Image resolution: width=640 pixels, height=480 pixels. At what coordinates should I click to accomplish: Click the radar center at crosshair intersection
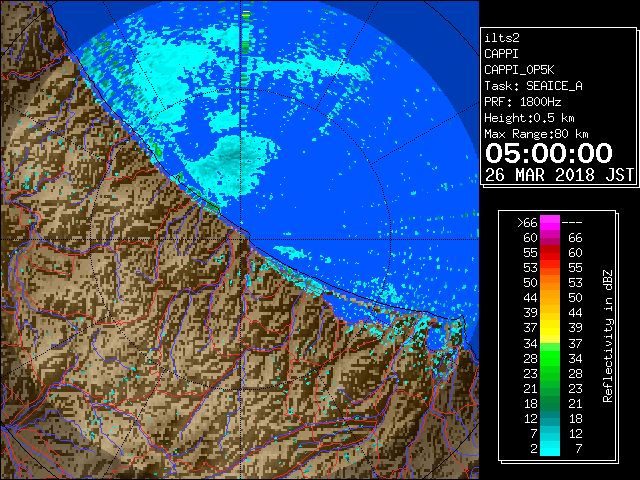pos(241,240)
